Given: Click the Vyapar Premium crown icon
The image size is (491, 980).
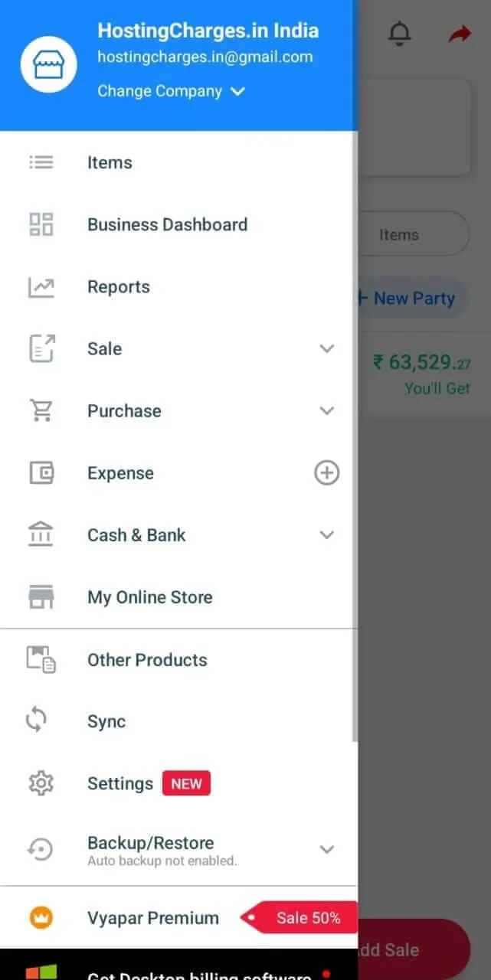Looking at the screenshot, I should click(41, 917).
